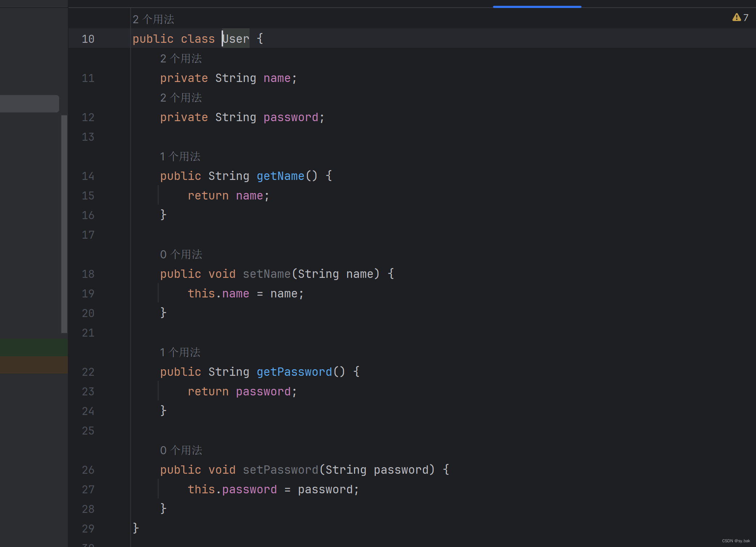The image size is (756, 547).
Task: Click the getPassword method name
Action: coord(294,372)
